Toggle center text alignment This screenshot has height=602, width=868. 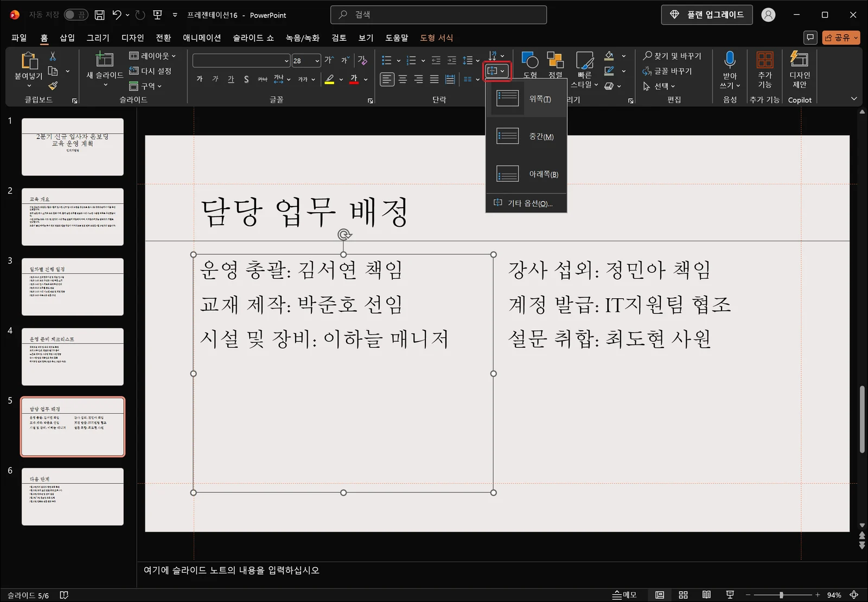click(x=403, y=79)
